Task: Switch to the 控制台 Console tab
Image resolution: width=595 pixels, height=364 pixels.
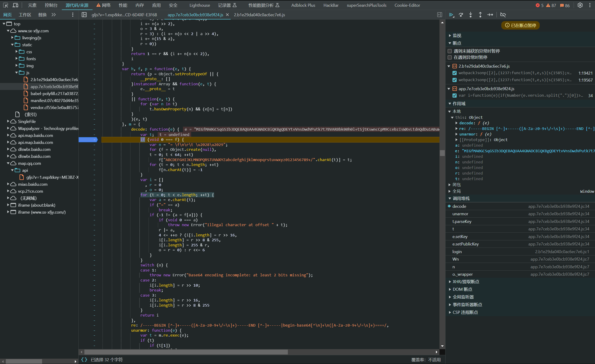Action: tap(51, 5)
